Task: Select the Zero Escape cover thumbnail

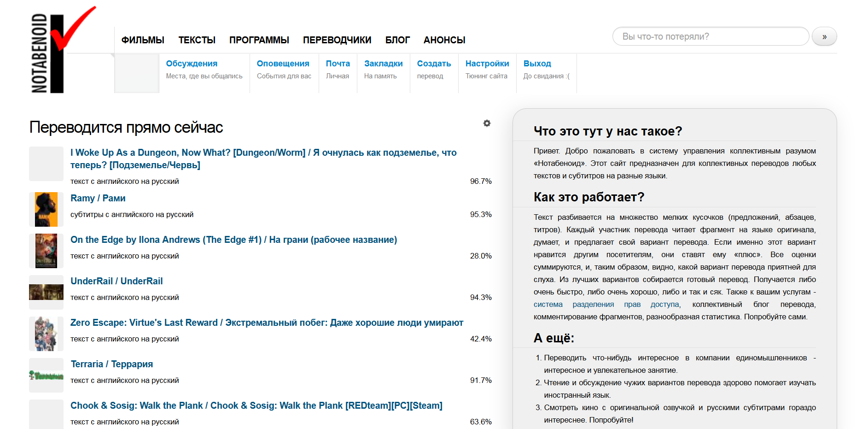Action: click(x=46, y=334)
